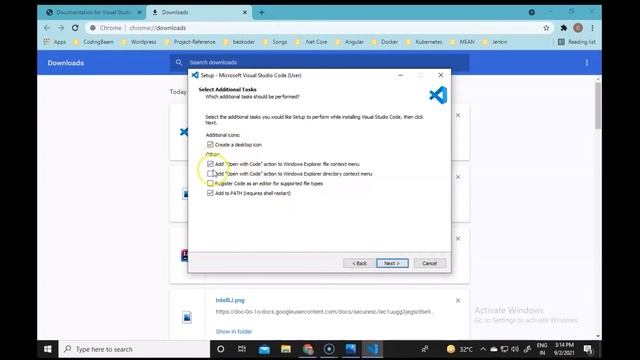Click the Search downloads field

point(319,62)
